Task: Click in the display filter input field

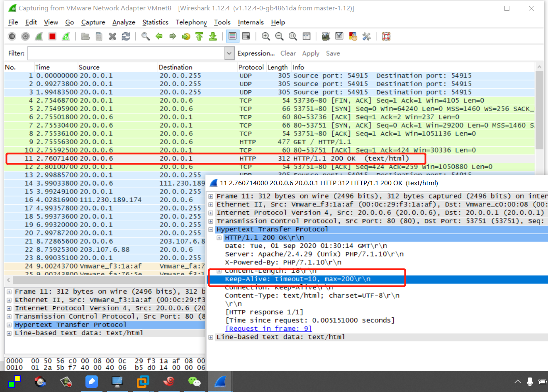Action: click(x=127, y=53)
